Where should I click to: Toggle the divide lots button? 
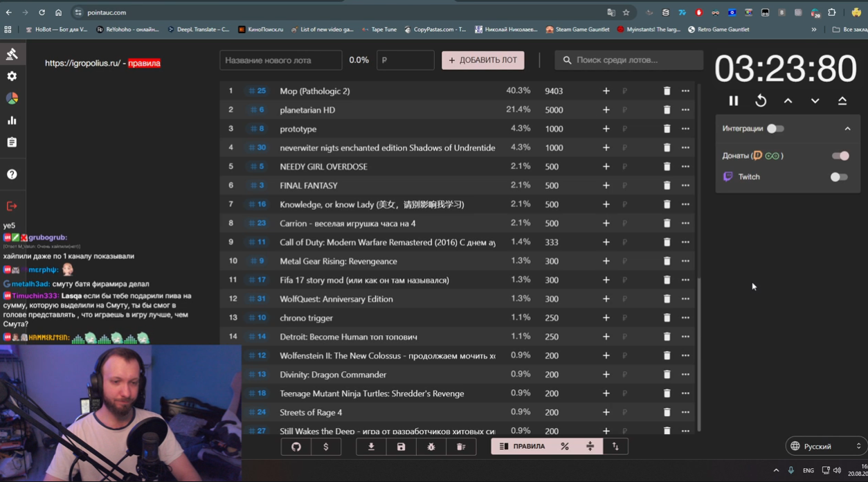[590, 447]
